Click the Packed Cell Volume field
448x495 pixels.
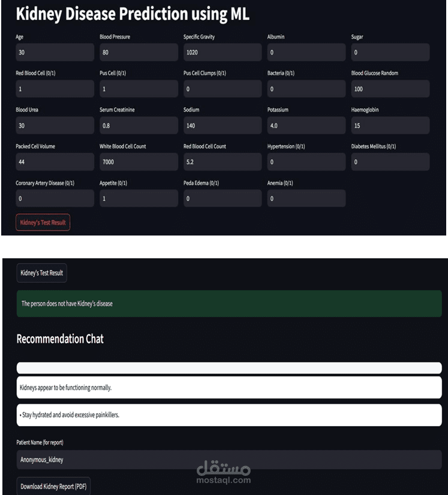pos(55,162)
